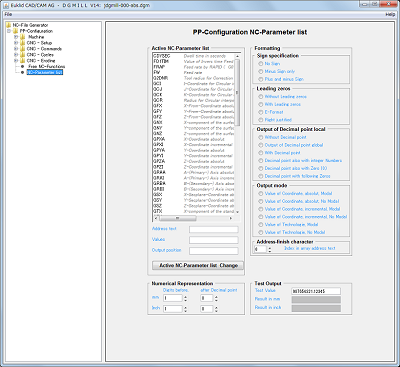Click the PP-Configuration folder icon
The height and width of the screenshot is (367, 400).
click(16, 31)
